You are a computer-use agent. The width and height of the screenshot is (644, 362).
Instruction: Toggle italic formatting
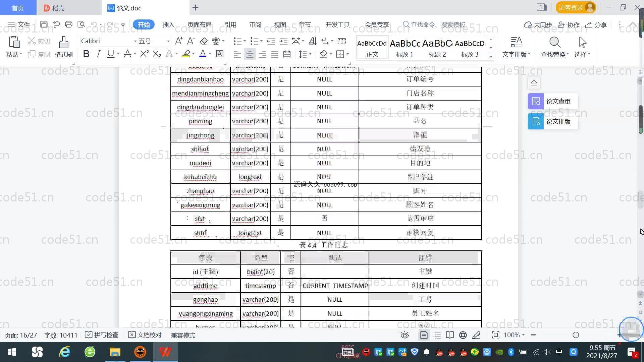(x=98, y=54)
